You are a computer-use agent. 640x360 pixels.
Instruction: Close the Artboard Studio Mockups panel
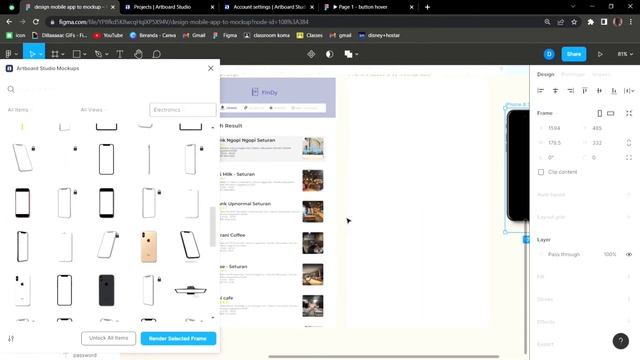pyautogui.click(x=211, y=68)
